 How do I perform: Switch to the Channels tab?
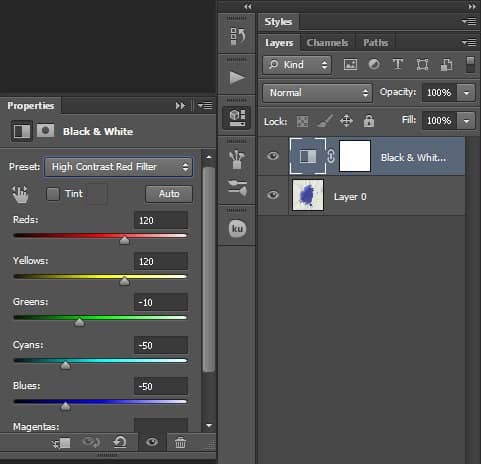coord(327,43)
